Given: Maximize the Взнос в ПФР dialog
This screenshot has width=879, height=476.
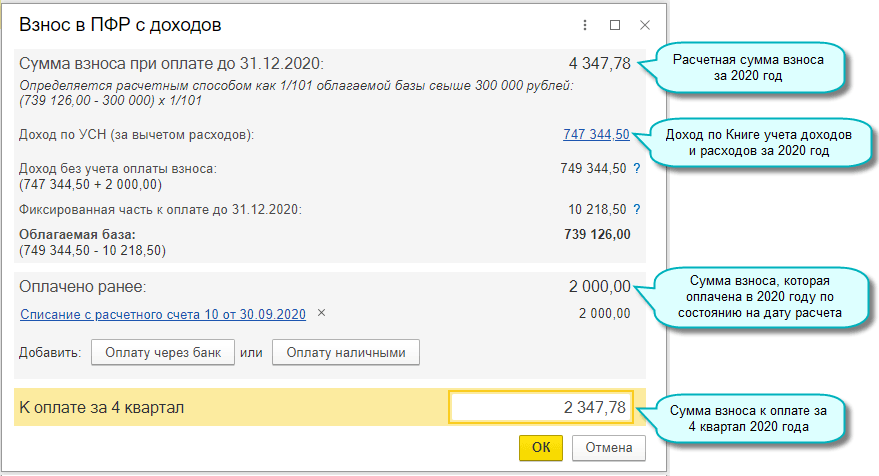Looking at the screenshot, I should click(615, 25).
